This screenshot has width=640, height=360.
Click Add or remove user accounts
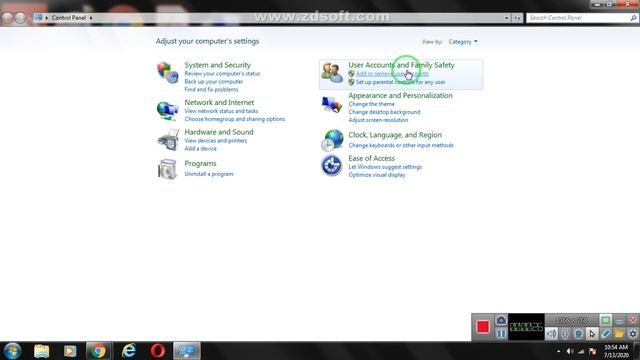[x=392, y=74]
